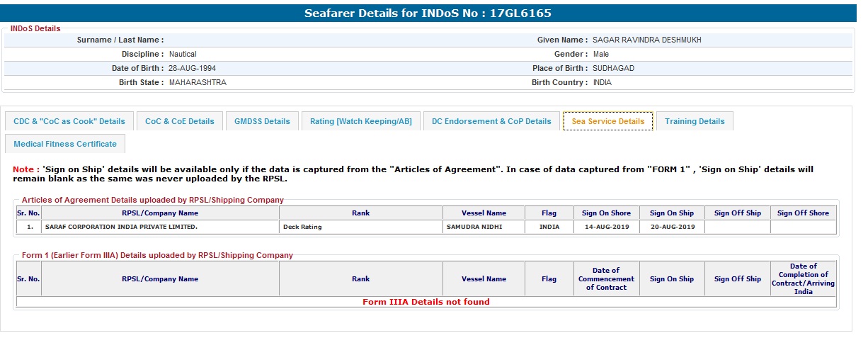
Task: Click the Sign On Ship date 20-AUG-2019
Action: click(672, 227)
